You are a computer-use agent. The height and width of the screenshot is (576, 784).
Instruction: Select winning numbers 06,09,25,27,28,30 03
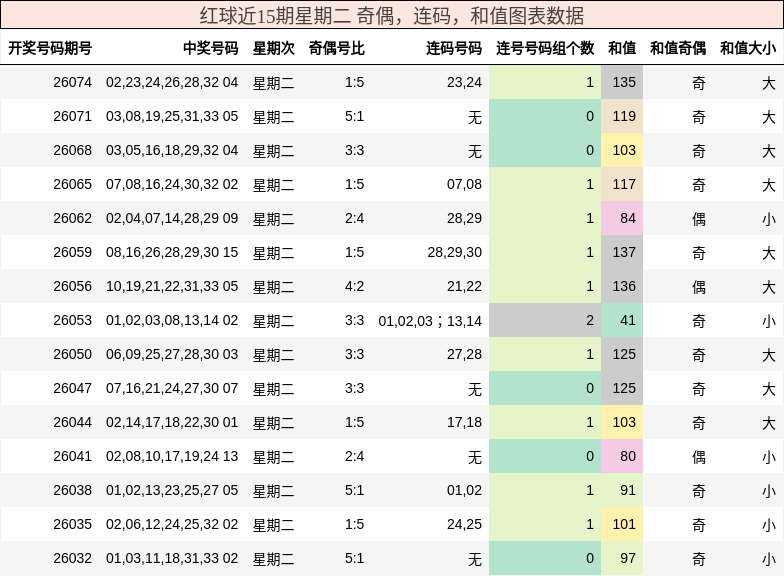[172, 354]
